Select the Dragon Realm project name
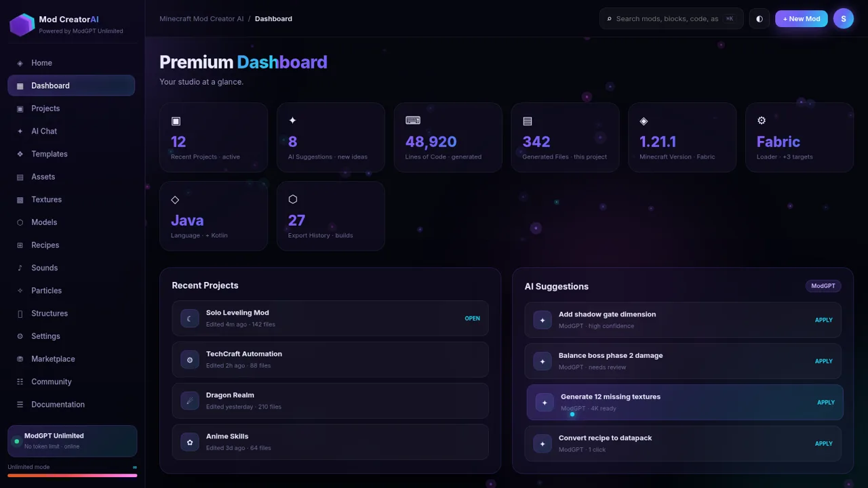The image size is (868, 488). 230,395
